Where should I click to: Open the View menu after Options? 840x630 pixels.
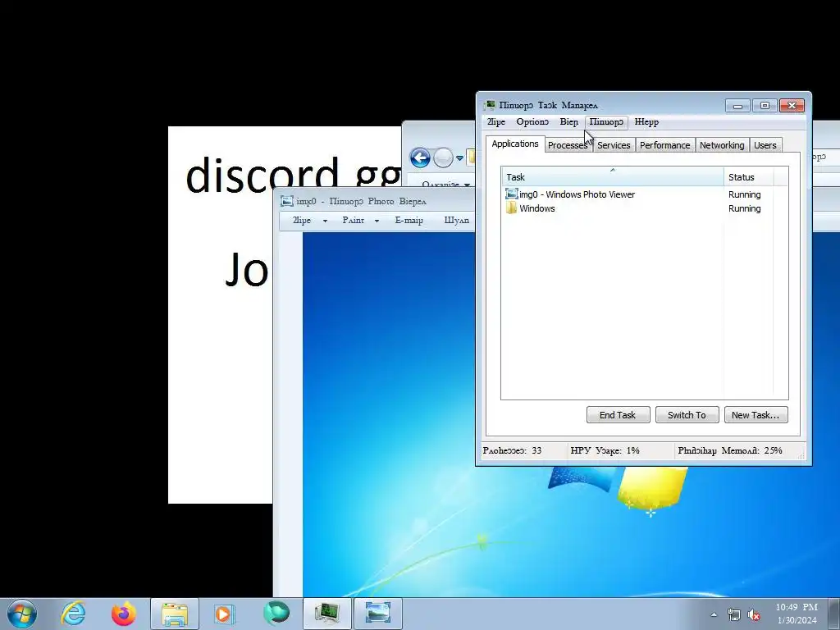[x=569, y=122]
